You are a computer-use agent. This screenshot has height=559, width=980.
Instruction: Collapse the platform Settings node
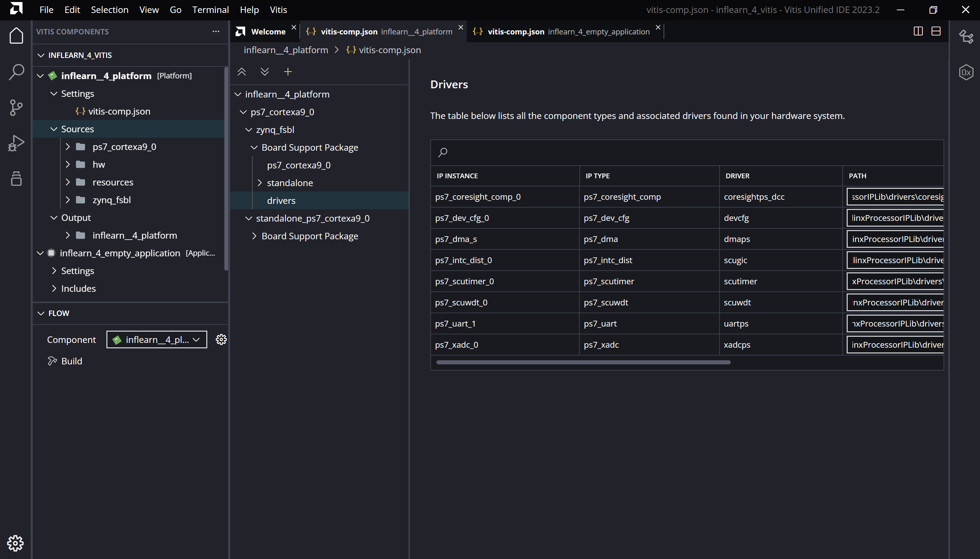point(54,94)
